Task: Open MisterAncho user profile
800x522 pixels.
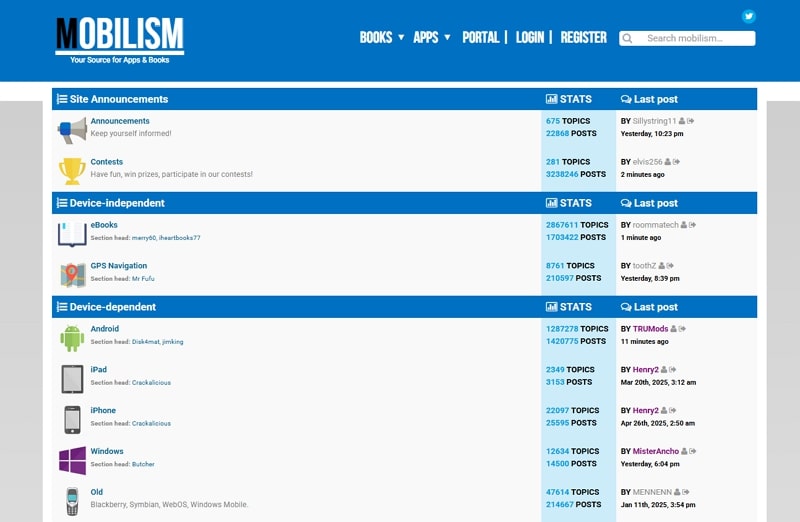Action: [656, 452]
